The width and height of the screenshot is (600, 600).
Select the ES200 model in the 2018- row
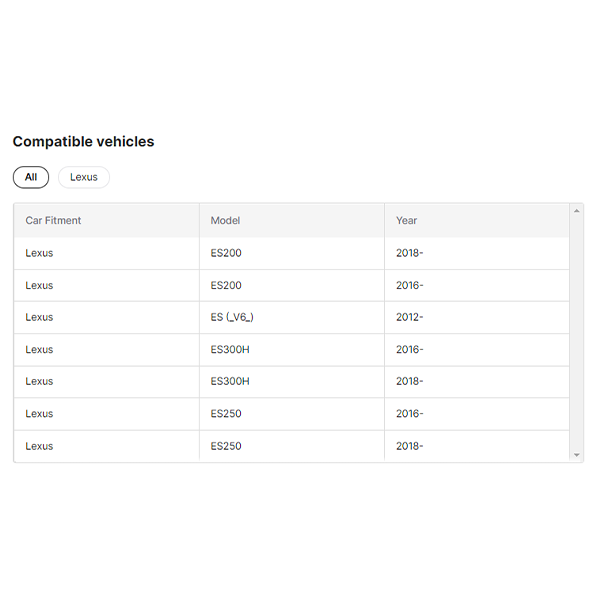(226, 253)
